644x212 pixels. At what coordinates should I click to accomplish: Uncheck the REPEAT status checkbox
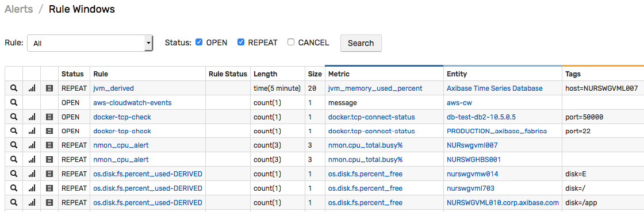click(x=241, y=43)
